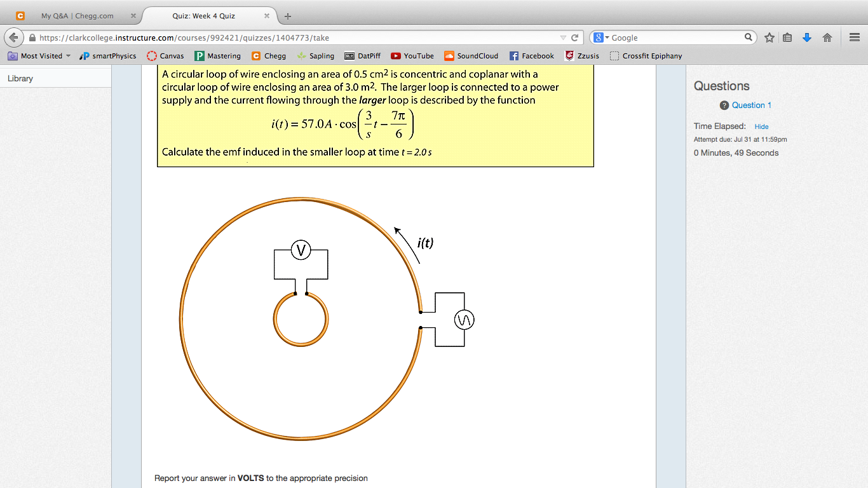The height and width of the screenshot is (488, 868).
Task: Click inside the address bar
Action: (318, 37)
